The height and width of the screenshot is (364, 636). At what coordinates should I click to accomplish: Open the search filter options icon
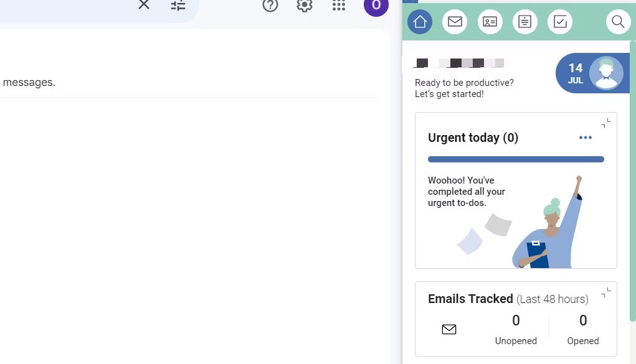(178, 6)
